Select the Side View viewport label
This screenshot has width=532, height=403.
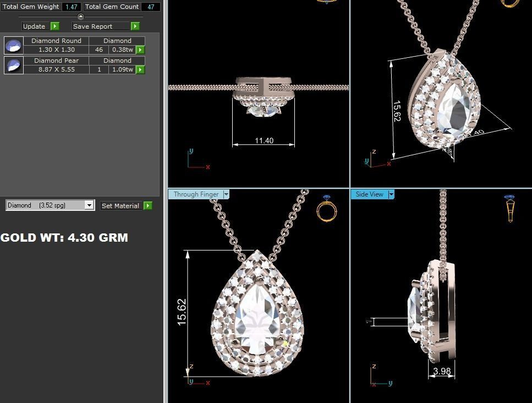[370, 194]
